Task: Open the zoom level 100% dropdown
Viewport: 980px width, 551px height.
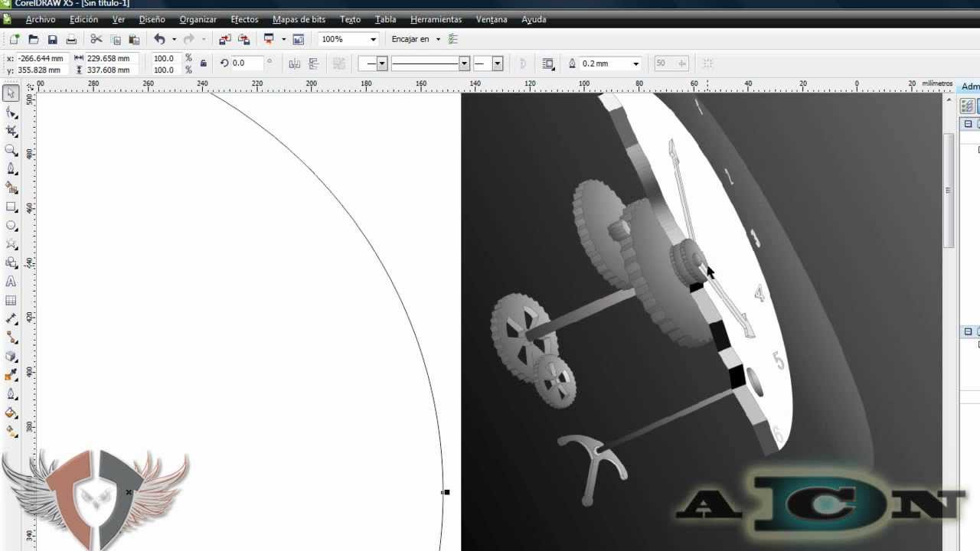Action: pos(373,39)
